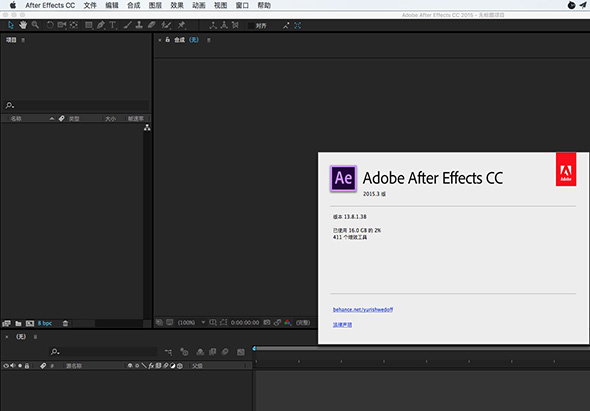Viewport: 590px width, 411px height.
Task: Open the resolution (完整) dropdown
Action: (303, 323)
